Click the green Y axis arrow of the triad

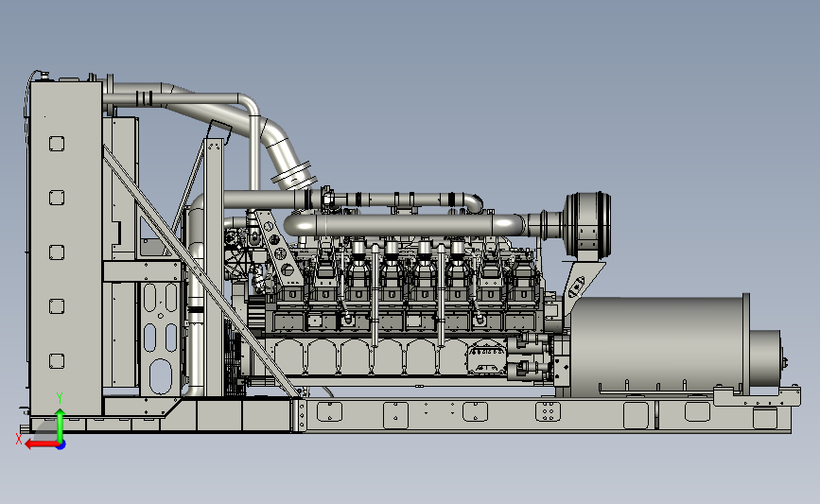point(60,425)
